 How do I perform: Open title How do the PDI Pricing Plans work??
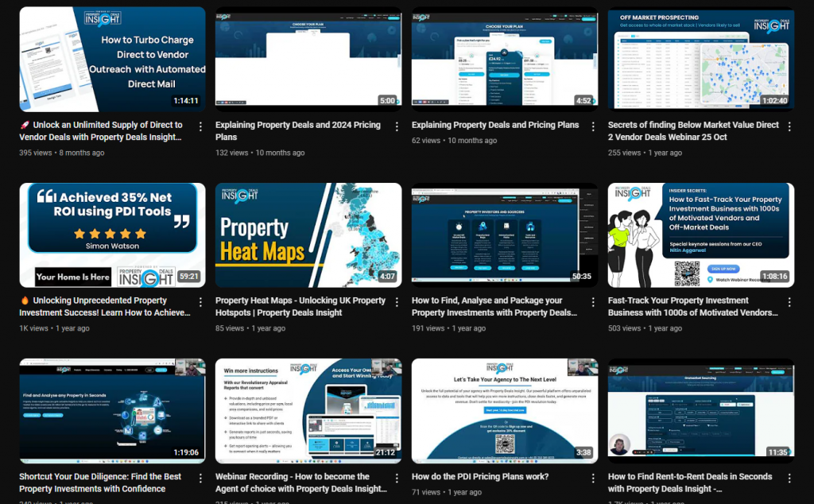click(x=480, y=476)
